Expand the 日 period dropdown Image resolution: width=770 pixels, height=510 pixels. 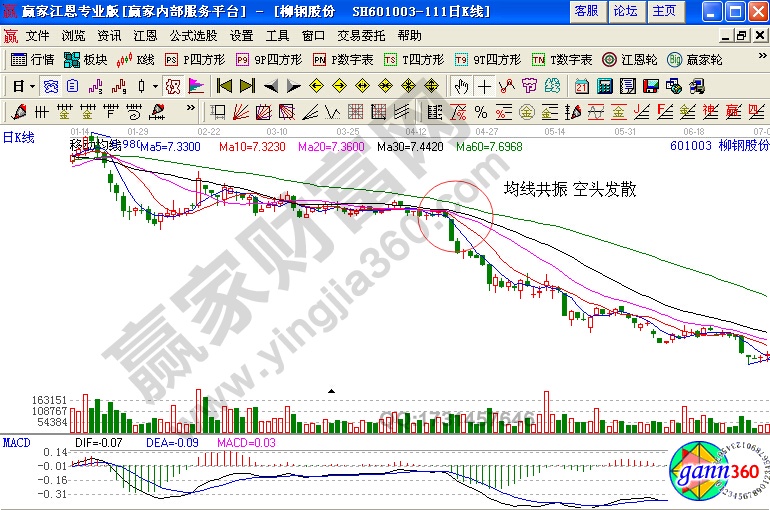pos(22,86)
